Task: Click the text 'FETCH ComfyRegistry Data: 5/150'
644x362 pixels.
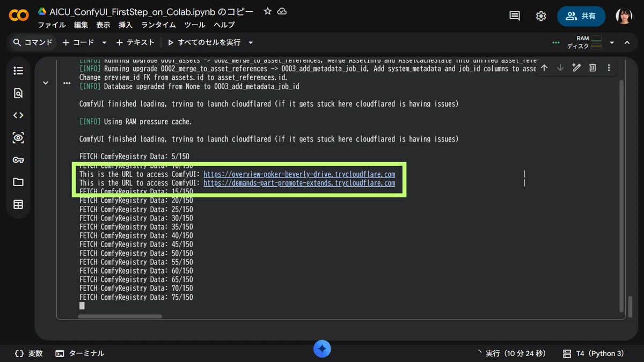Action: tap(134, 157)
